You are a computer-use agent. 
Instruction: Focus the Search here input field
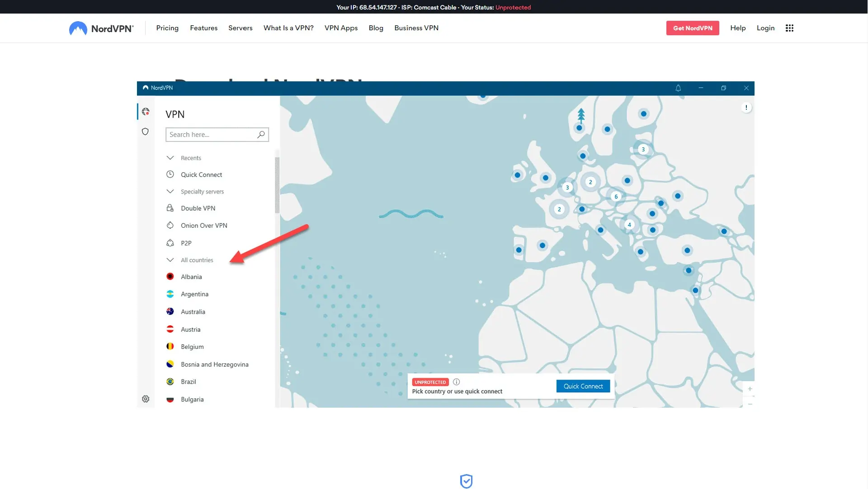tap(217, 135)
